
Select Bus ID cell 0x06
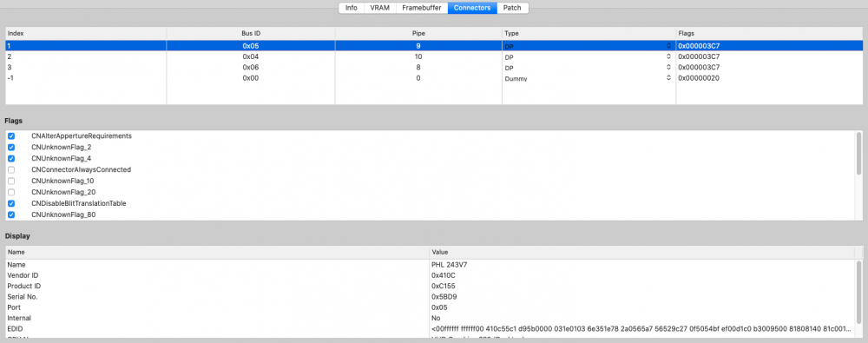pyautogui.click(x=251, y=68)
